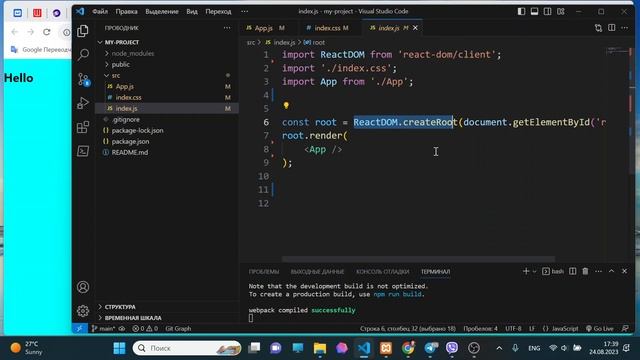Click Go Live in the status bar
The height and width of the screenshot is (360, 640).
600,328
